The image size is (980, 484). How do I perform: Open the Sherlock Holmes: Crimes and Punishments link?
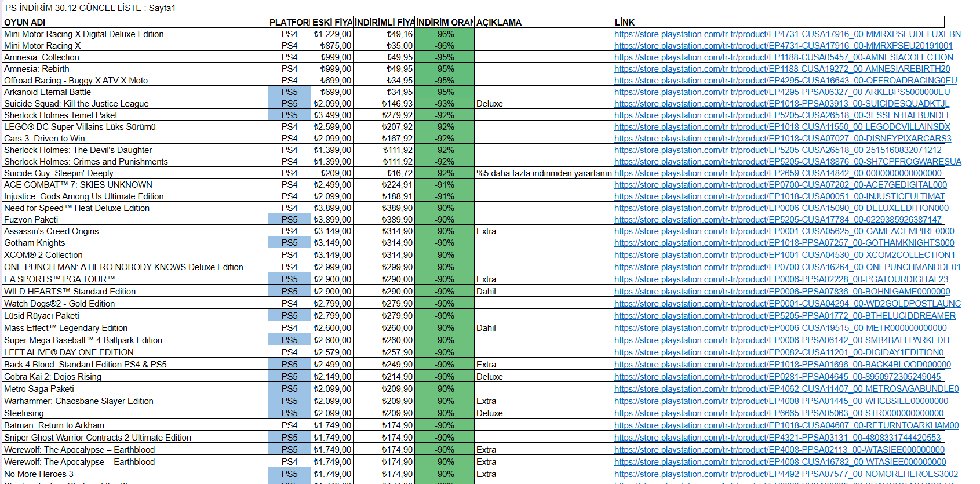788,162
